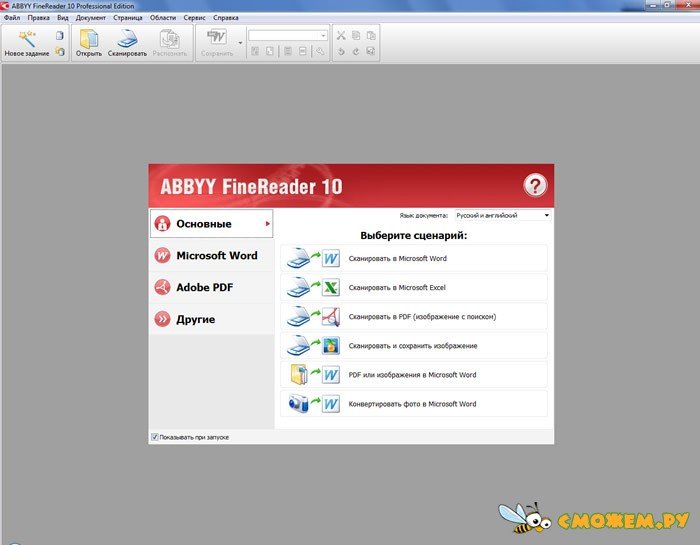Open the Язык документа dropdown
Viewport: 700px width, 545px height.
point(502,215)
